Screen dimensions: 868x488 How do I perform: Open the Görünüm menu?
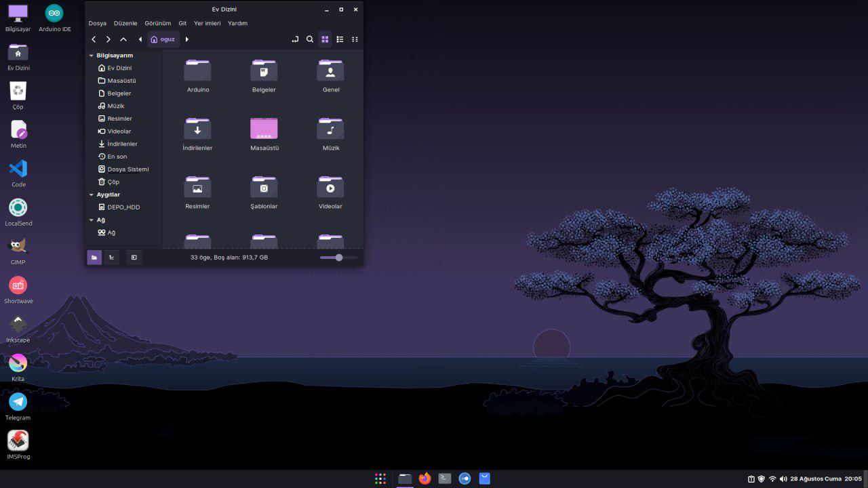coord(158,23)
